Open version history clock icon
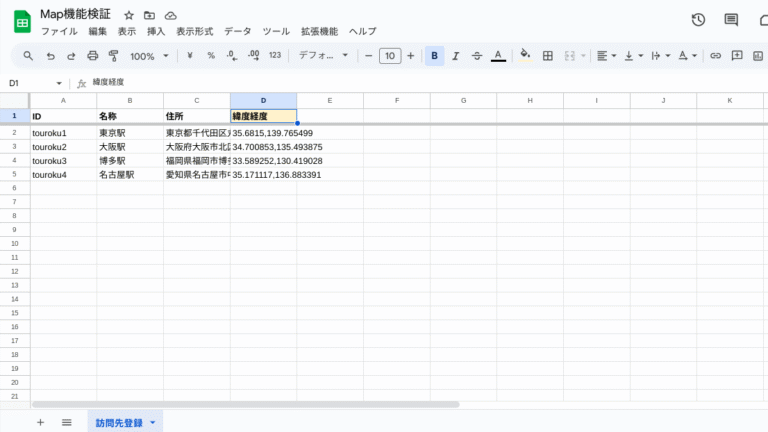 tap(698, 20)
